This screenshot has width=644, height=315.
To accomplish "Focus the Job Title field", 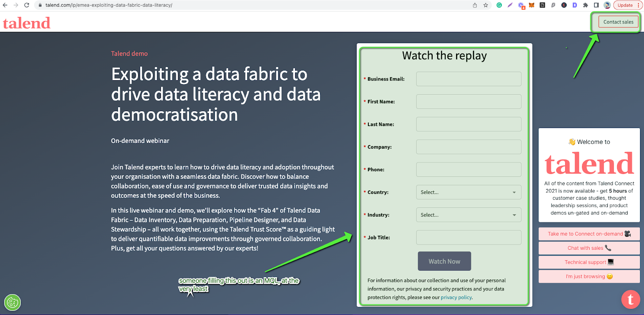I will [469, 237].
